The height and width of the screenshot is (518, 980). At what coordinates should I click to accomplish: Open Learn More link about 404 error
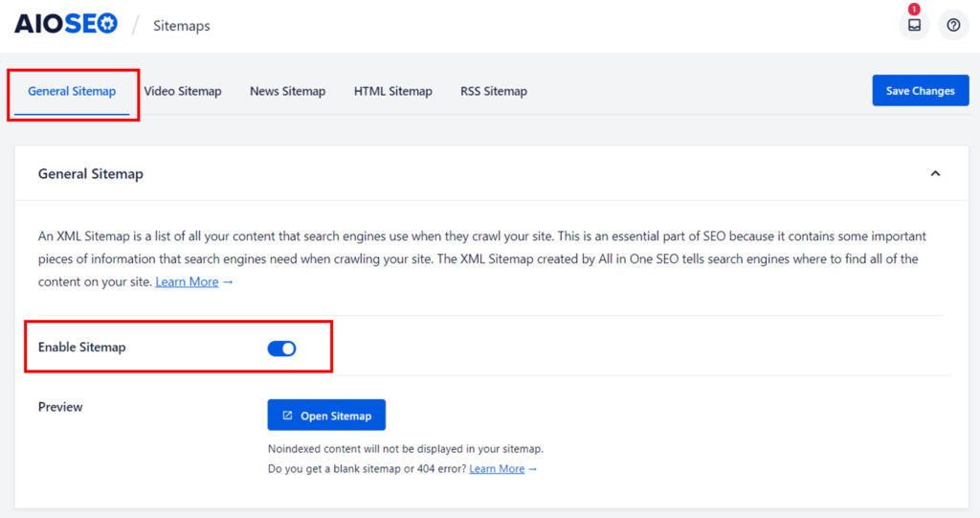point(497,469)
